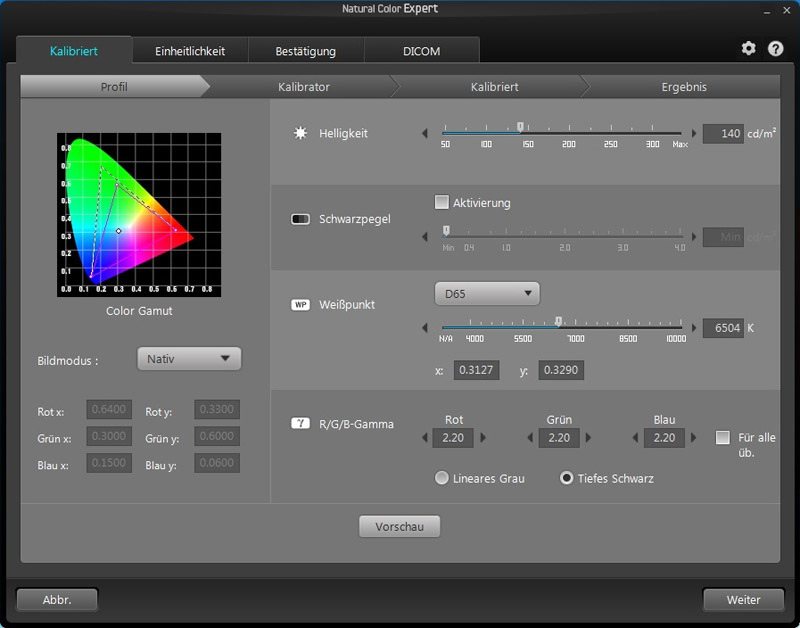Increase Weißpunkt temperature with right arrow
The image size is (800, 628).
click(x=693, y=328)
